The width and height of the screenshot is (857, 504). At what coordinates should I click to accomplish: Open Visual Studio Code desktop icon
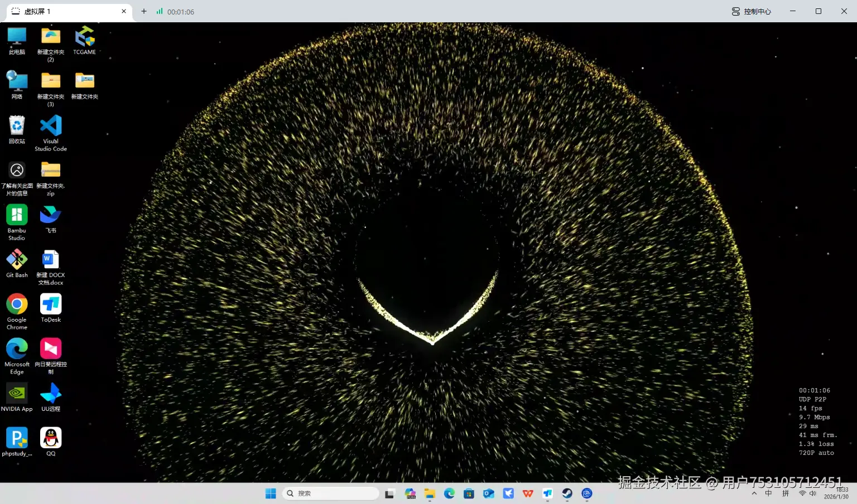coord(51,127)
